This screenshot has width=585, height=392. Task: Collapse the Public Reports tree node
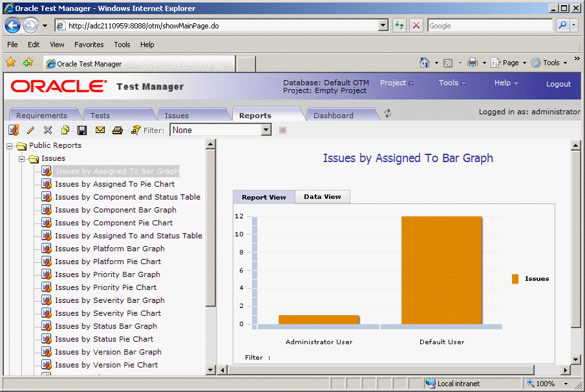tap(9, 146)
